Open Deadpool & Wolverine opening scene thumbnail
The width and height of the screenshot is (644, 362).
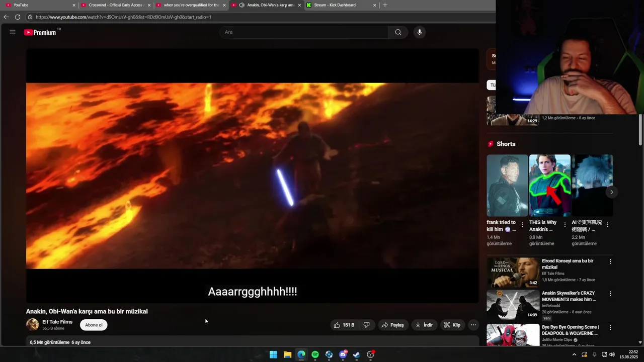pos(513,335)
